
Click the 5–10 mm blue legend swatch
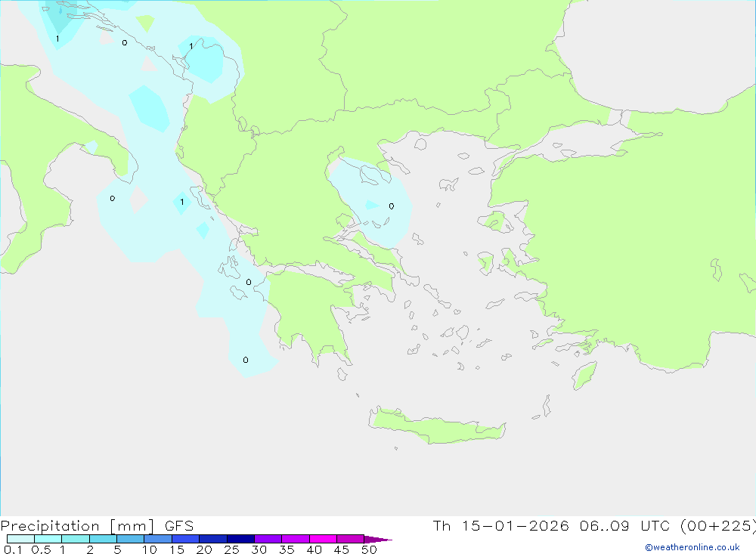coord(130,539)
